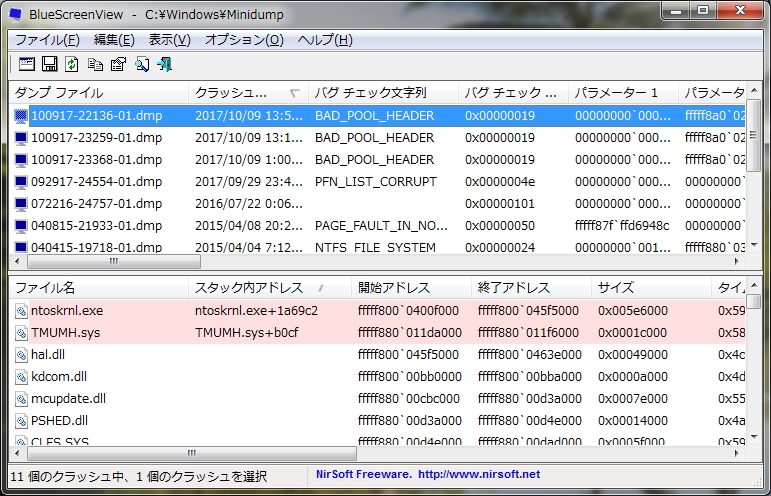The width and height of the screenshot is (771, 496).
Task: Open the 表示(V) menu
Action: pos(170,40)
